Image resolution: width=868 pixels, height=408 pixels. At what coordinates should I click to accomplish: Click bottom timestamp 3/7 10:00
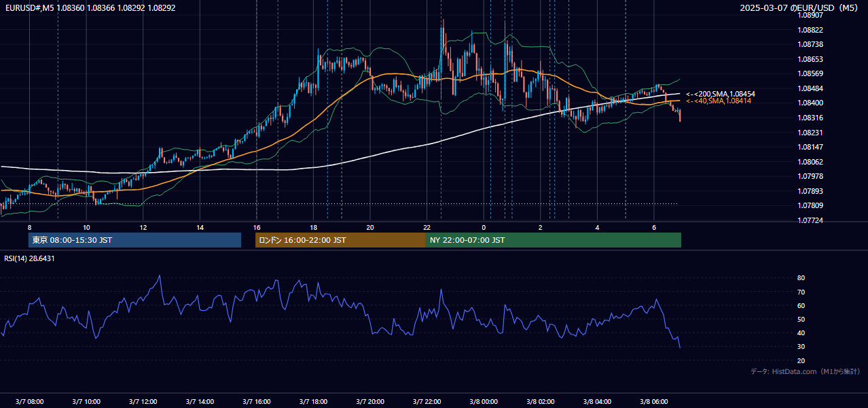[86, 402]
